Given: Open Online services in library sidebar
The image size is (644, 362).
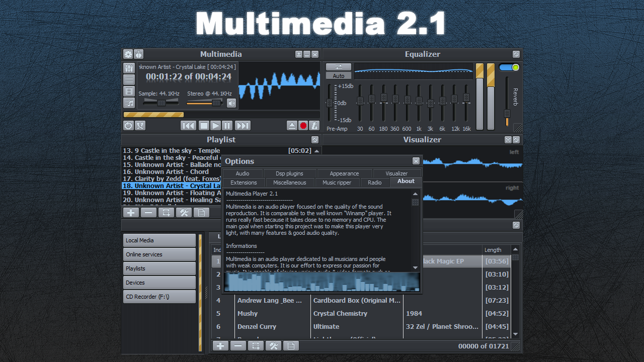Looking at the screenshot, I should pyautogui.click(x=159, y=254).
